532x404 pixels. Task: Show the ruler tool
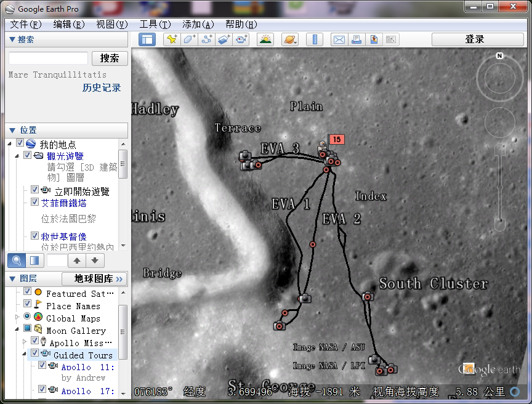[x=315, y=39]
